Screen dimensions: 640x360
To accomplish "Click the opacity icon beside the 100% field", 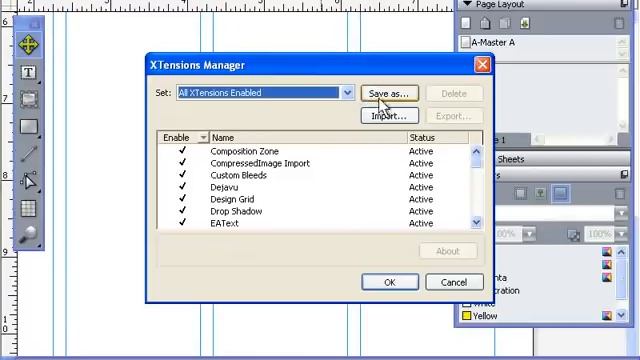I will (x=573, y=235).
